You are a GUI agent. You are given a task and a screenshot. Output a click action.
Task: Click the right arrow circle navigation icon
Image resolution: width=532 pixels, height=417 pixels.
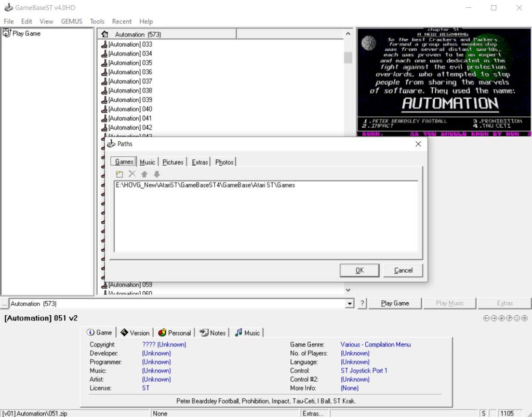pyautogui.click(x=494, y=318)
